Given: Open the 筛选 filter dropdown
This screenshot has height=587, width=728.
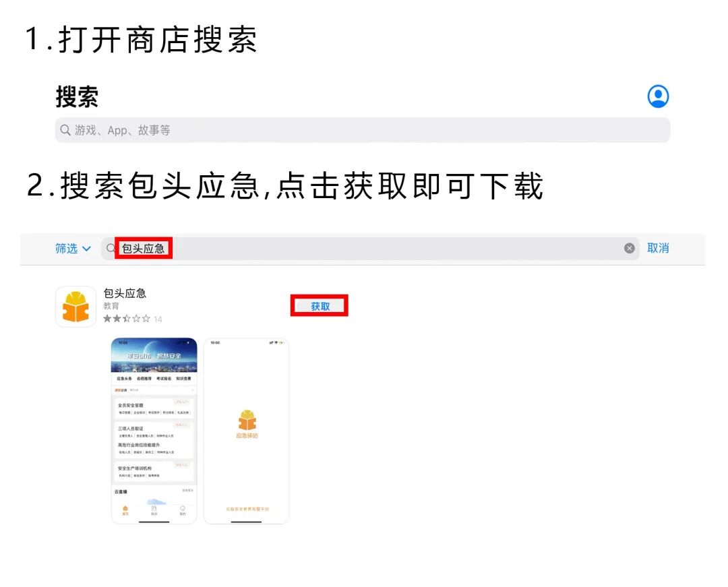Looking at the screenshot, I should click(x=72, y=249).
